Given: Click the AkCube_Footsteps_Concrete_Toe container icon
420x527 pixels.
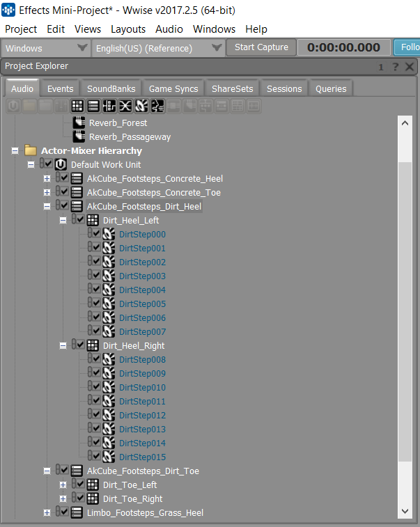Looking at the screenshot, I should click(x=77, y=192).
